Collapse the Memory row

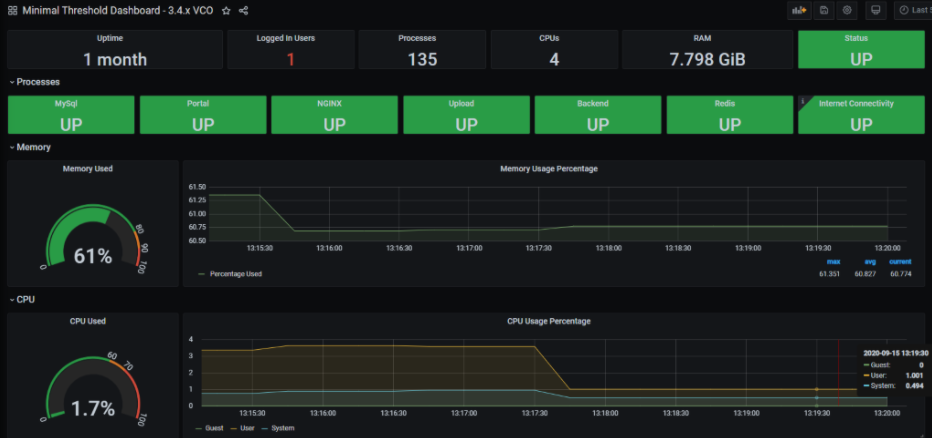point(30,147)
